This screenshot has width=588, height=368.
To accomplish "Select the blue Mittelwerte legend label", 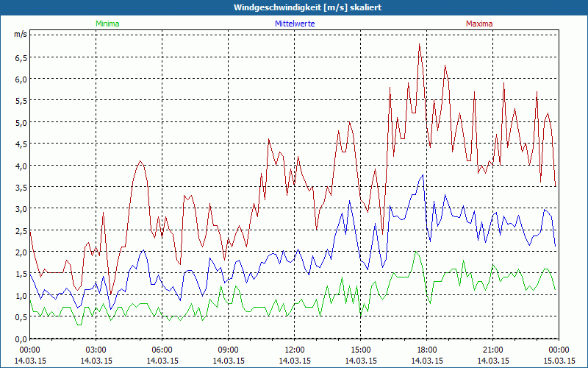I will (x=295, y=24).
